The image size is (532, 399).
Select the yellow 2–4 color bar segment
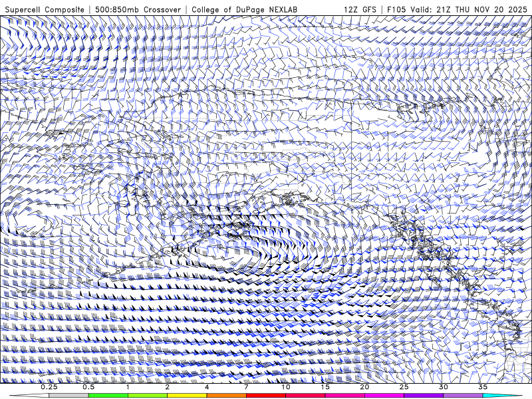pos(187,396)
